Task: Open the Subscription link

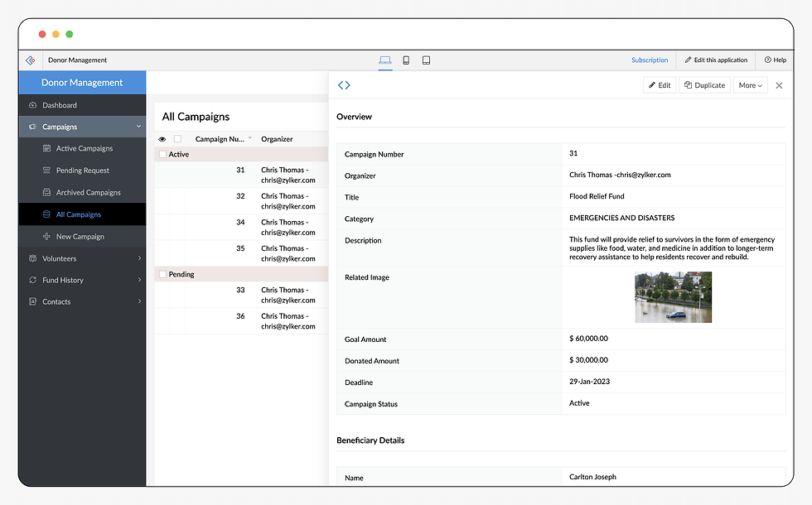Action: tap(650, 60)
